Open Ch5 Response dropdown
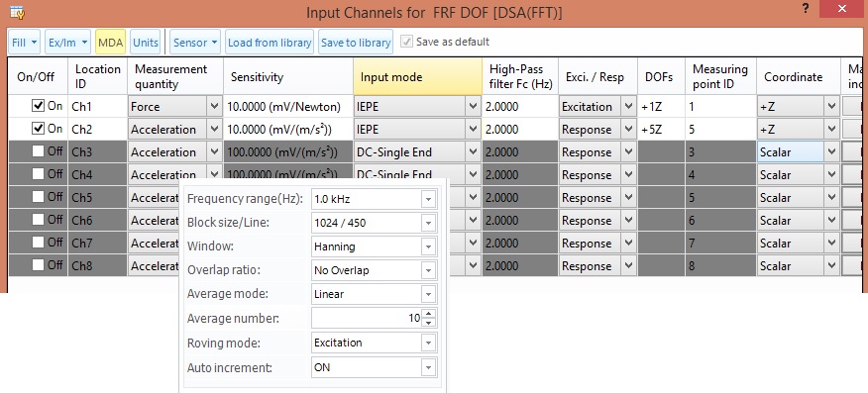This screenshot has height=393, width=868. tap(628, 197)
